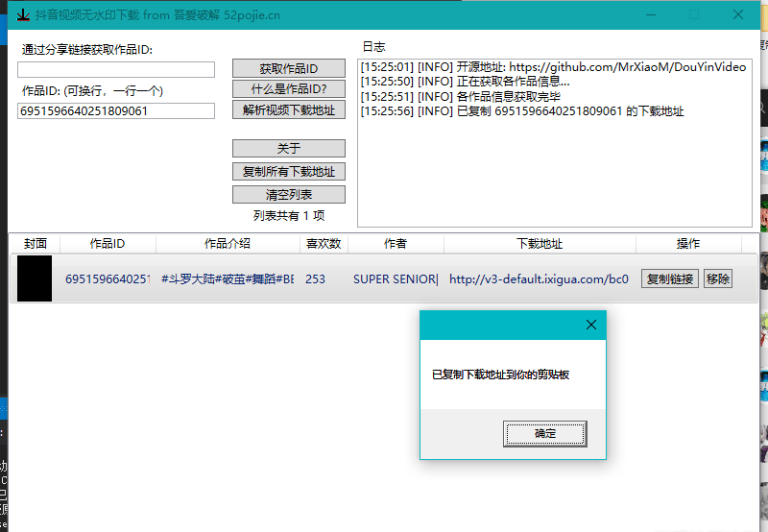Click the ixigua.com download URL cell
Image resolution: width=768 pixels, height=532 pixels.
tap(539, 279)
